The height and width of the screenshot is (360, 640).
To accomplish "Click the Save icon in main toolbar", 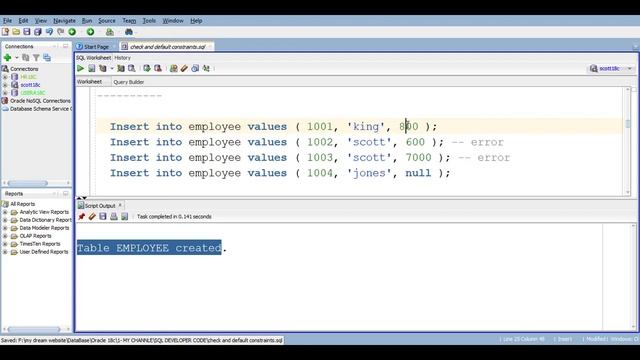I will [x=27, y=32].
